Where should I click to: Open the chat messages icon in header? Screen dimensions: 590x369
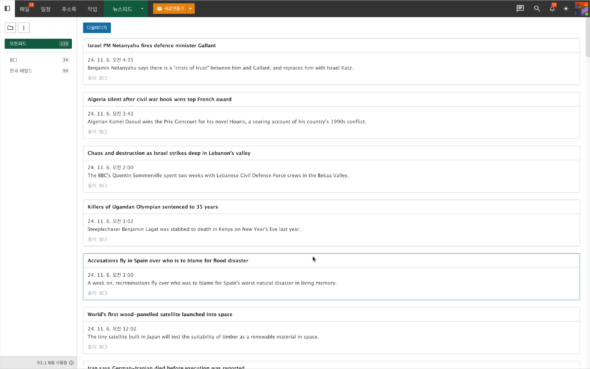(520, 8)
